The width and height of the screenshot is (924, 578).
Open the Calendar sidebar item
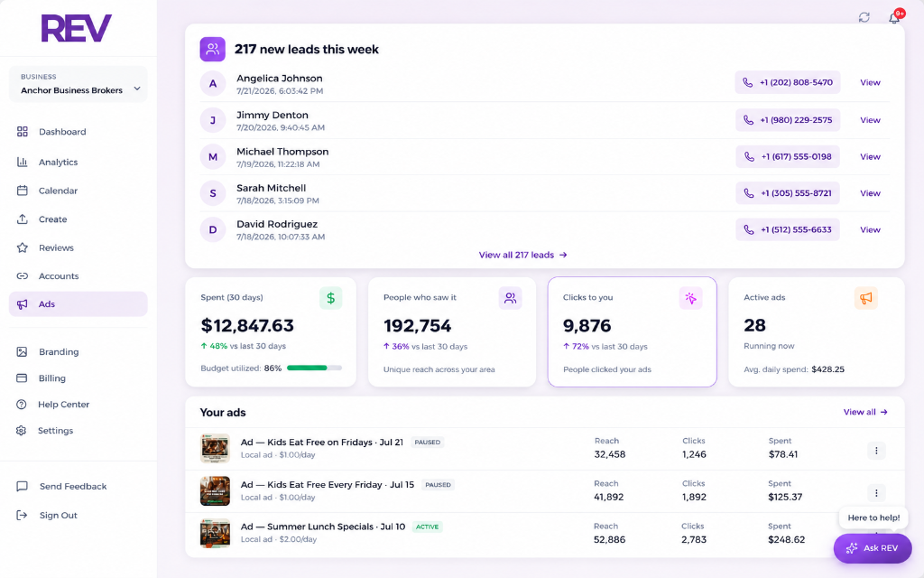78,191
